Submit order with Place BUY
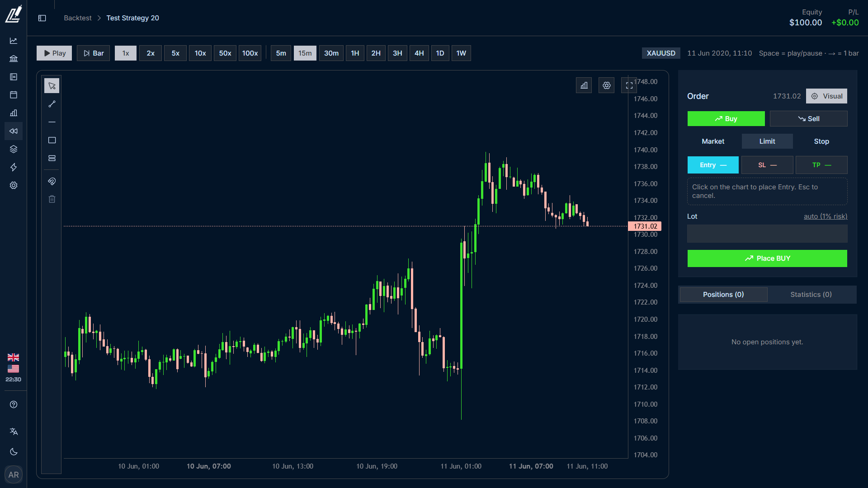This screenshot has height=488, width=868. pyautogui.click(x=767, y=258)
